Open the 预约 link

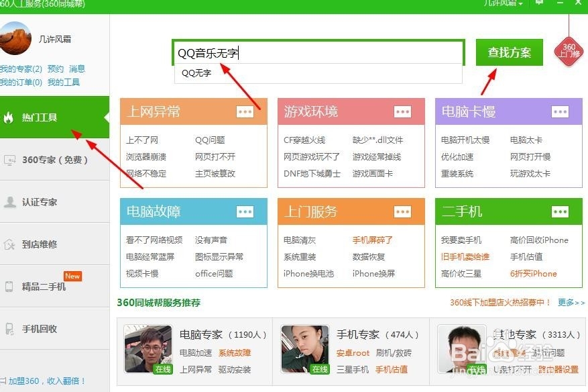pyautogui.click(x=56, y=69)
